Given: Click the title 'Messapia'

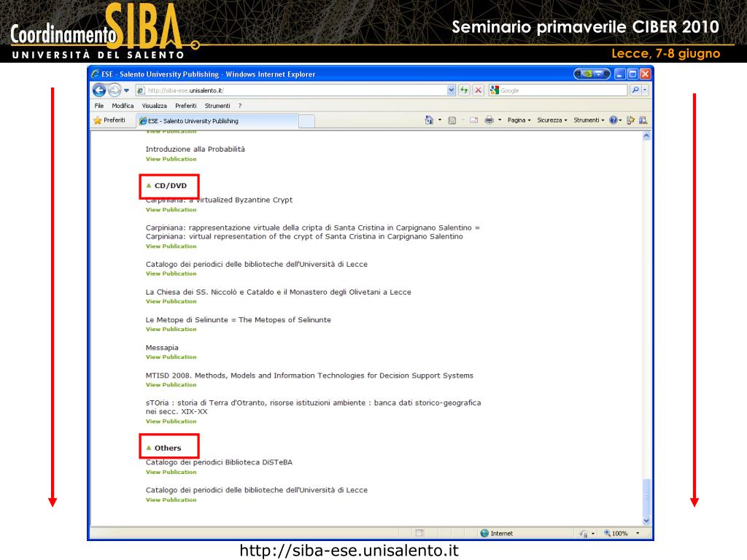Looking at the screenshot, I should click(162, 348).
